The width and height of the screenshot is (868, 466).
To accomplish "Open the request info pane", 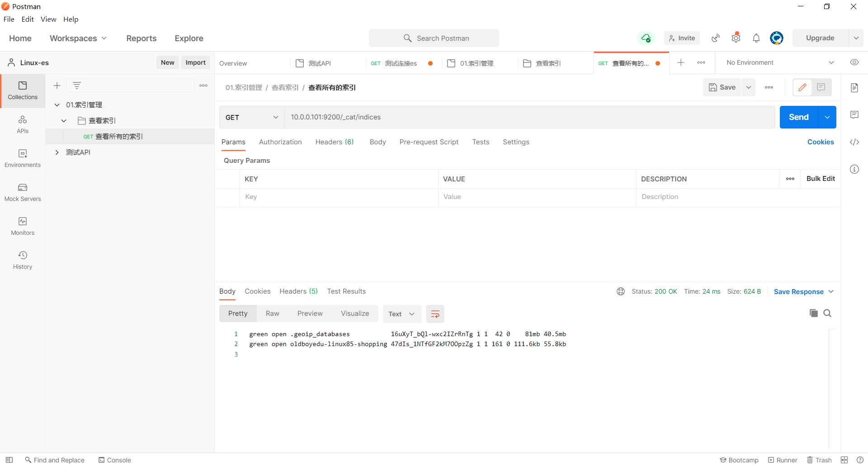I will pyautogui.click(x=854, y=169).
